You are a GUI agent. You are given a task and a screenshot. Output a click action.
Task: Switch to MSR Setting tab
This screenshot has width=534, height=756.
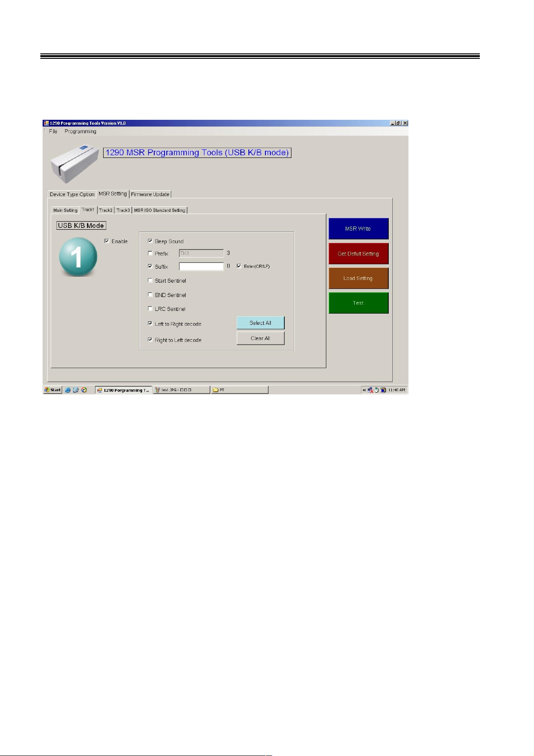click(113, 194)
